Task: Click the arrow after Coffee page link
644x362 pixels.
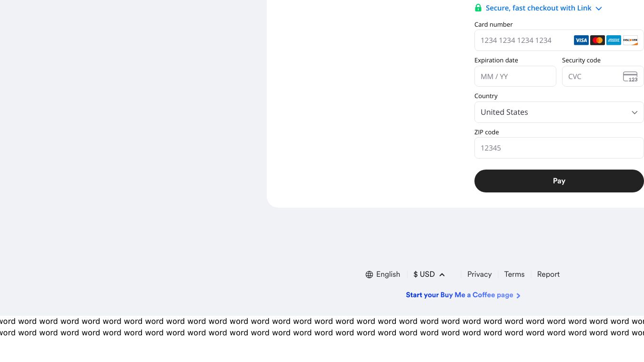Action: click(518, 296)
